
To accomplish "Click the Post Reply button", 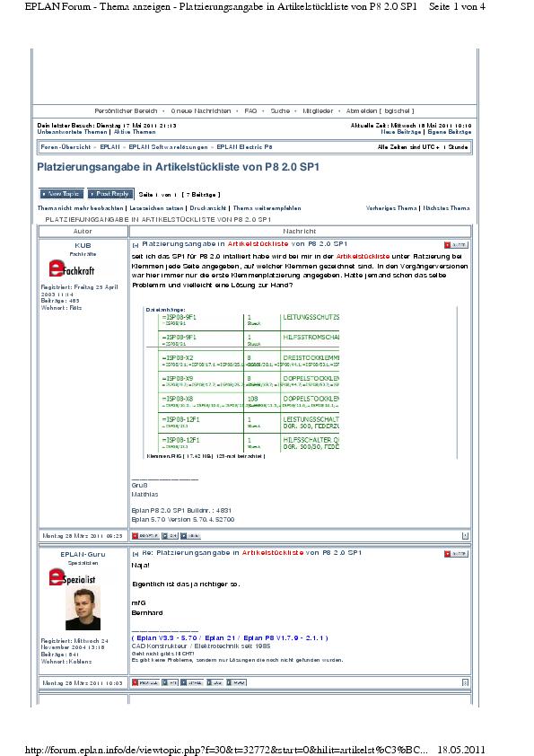I will [109, 194].
